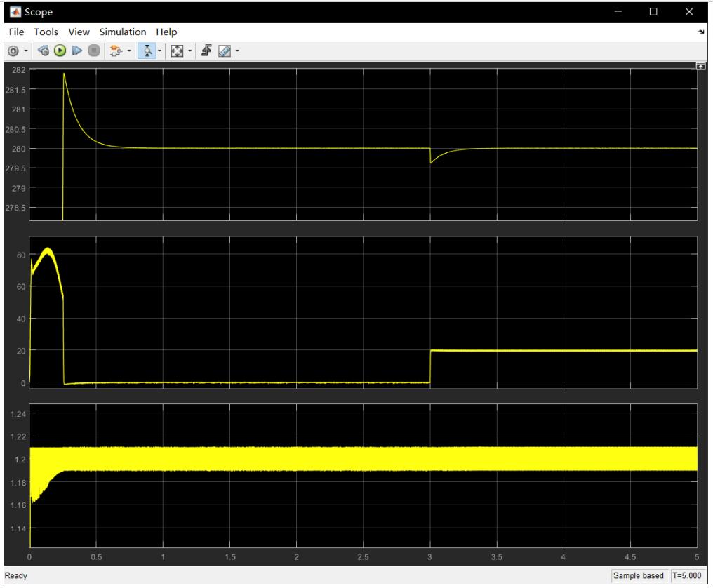Maximize top axes with corner button

tap(701, 67)
